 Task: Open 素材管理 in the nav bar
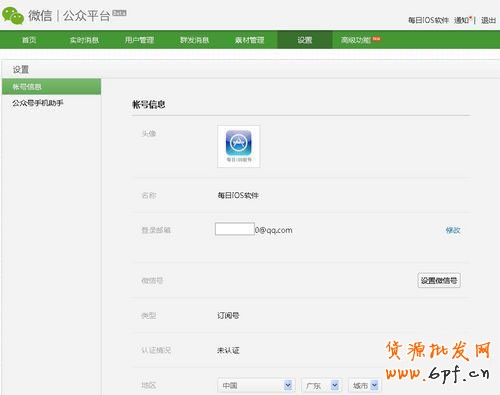tap(249, 40)
